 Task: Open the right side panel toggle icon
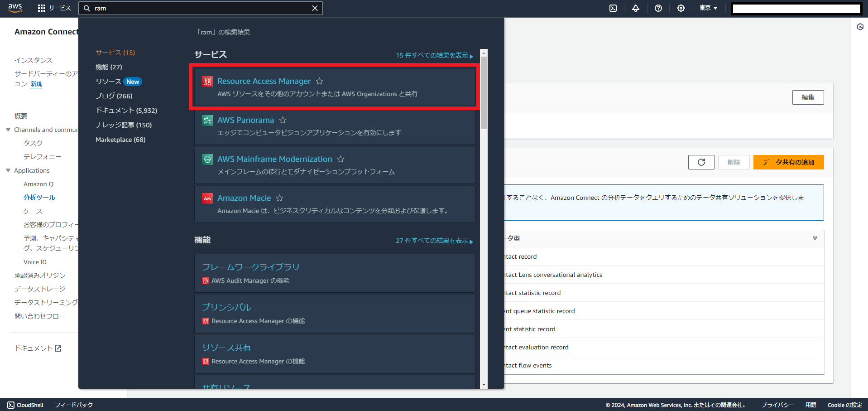[x=860, y=27]
